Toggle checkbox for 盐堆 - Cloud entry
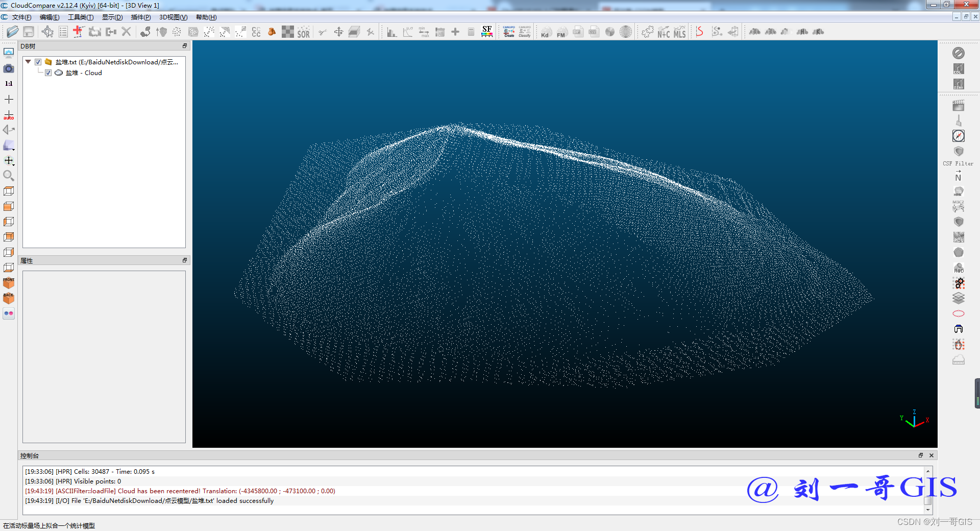 (x=48, y=73)
